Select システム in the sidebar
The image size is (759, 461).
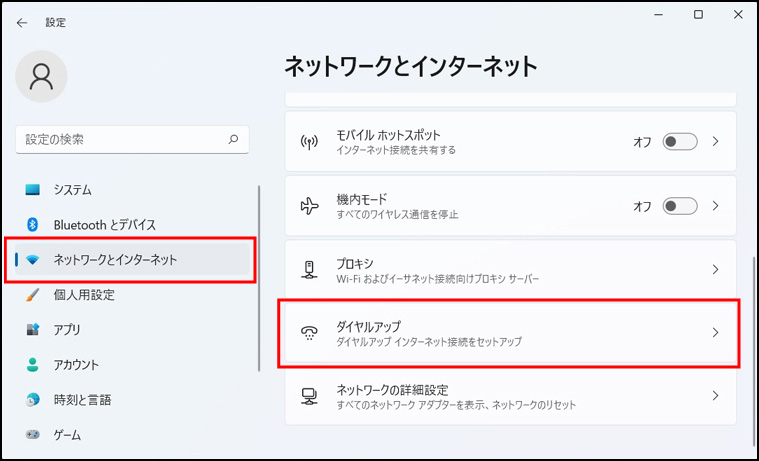73,190
